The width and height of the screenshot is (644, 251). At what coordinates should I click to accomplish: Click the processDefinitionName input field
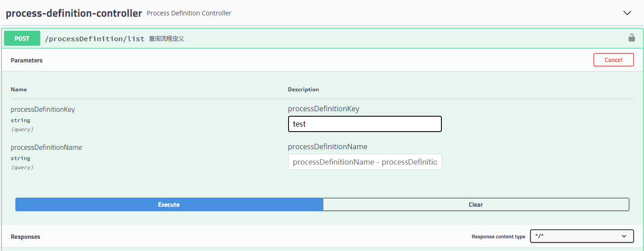(365, 162)
